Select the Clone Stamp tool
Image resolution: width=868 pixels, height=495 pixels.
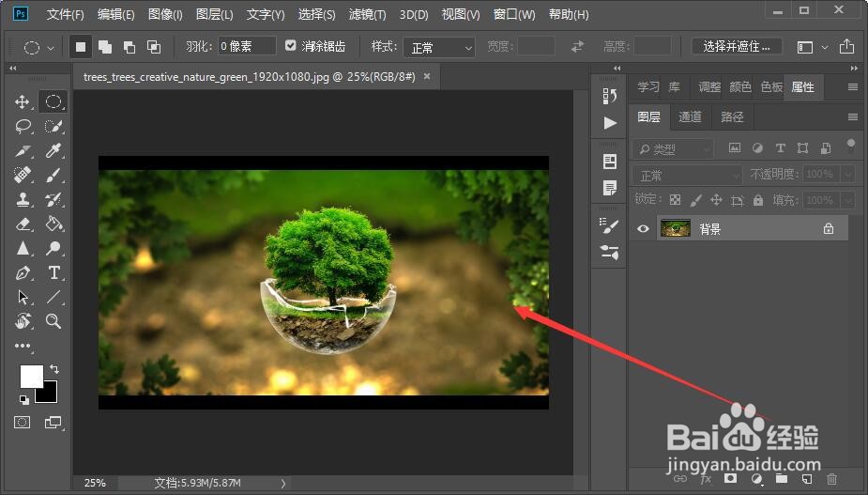(x=23, y=199)
